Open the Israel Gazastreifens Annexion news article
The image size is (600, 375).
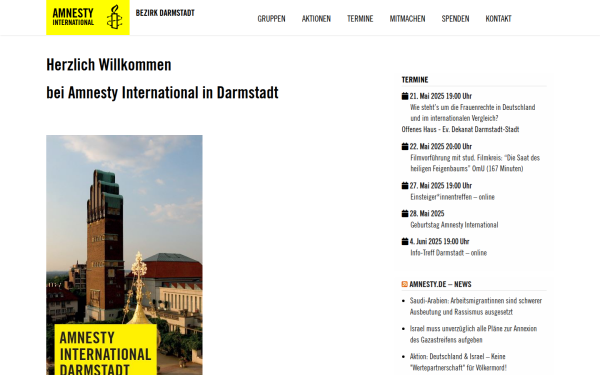point(473,334)
